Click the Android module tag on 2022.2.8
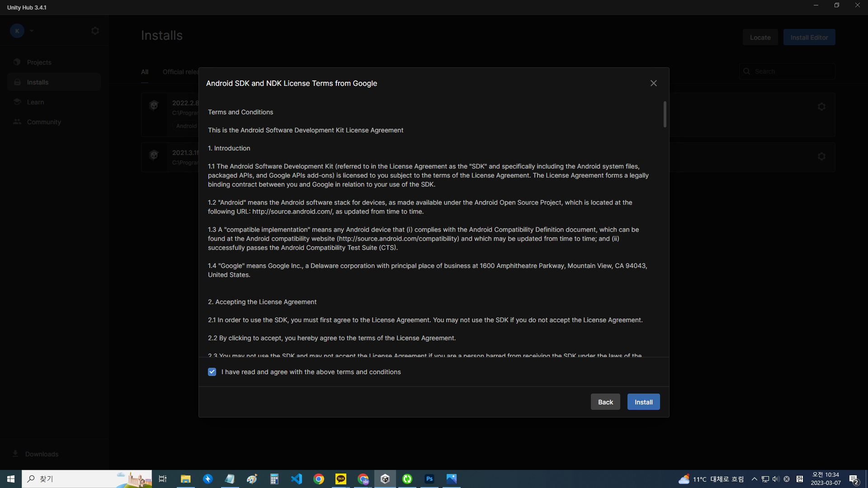Screen dimensions: 868x488 pyautogui.click(x=186, y=126)
